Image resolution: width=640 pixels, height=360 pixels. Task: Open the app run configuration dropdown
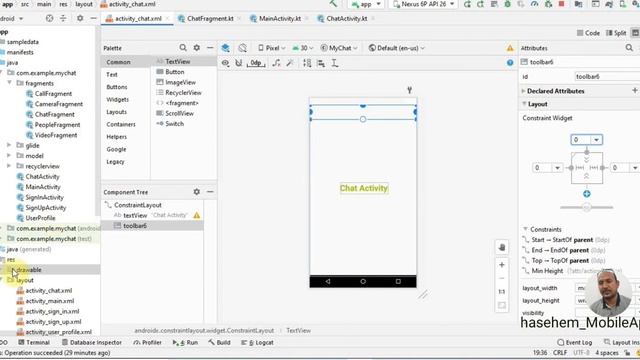click(366, 4)
